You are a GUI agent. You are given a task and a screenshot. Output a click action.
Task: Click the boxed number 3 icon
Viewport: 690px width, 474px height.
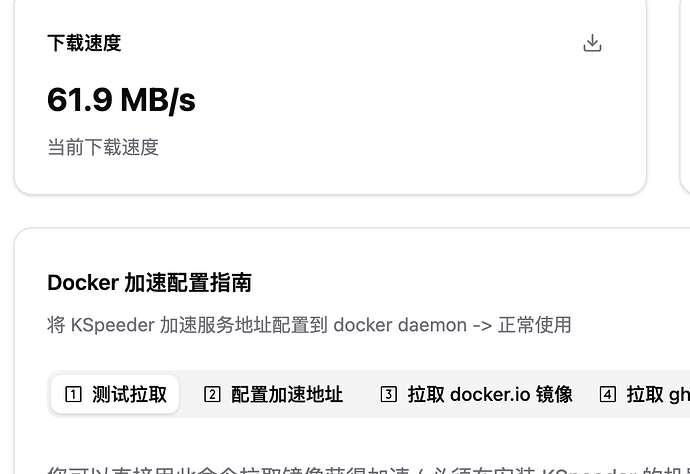point(389,394)
